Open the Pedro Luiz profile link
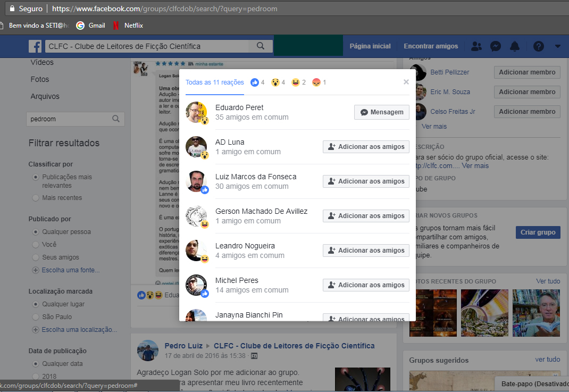The height and width of the screenshot is (392, 569). coord(183,346)
